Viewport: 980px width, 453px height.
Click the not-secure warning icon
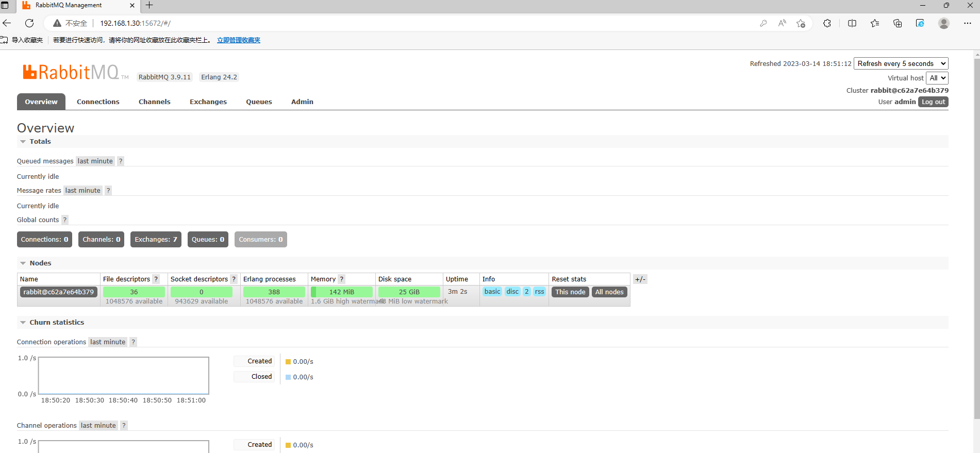[x=57, y=23]
